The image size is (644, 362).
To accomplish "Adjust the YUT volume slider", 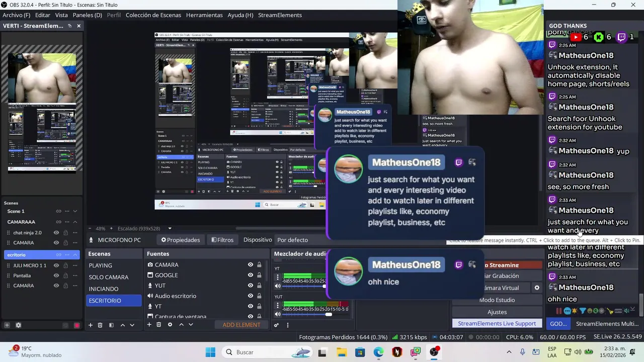I will 329,315.
